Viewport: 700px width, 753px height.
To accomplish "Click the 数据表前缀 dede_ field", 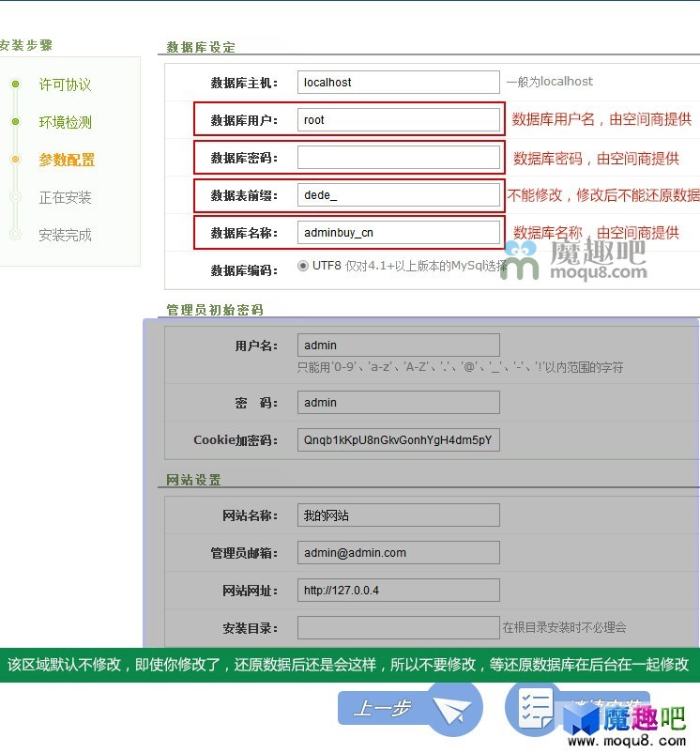I will coord(398,195).
